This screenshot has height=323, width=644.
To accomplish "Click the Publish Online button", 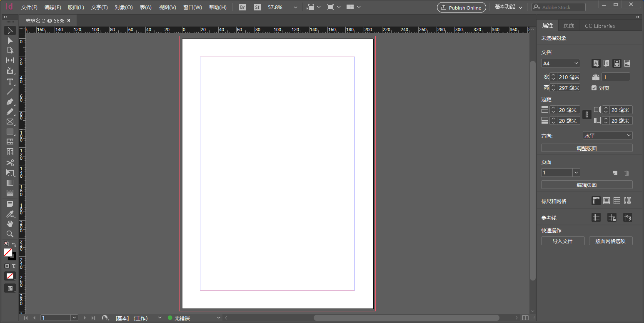I will 461,7.
